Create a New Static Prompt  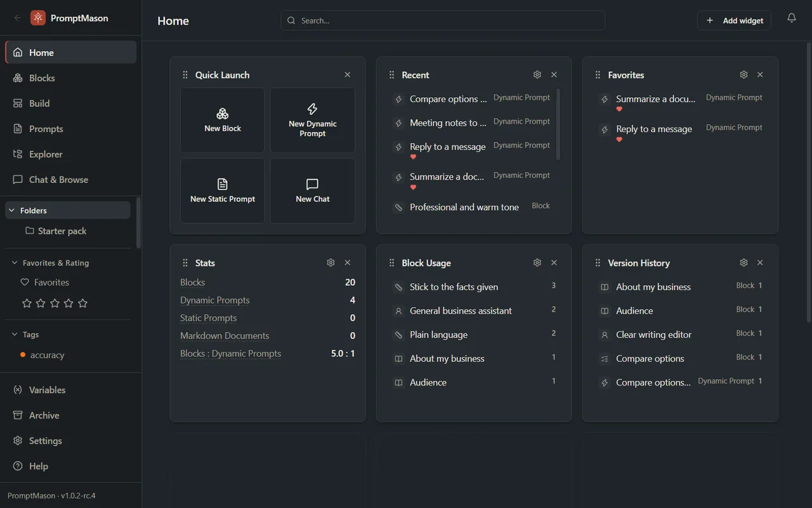(223, 190)
